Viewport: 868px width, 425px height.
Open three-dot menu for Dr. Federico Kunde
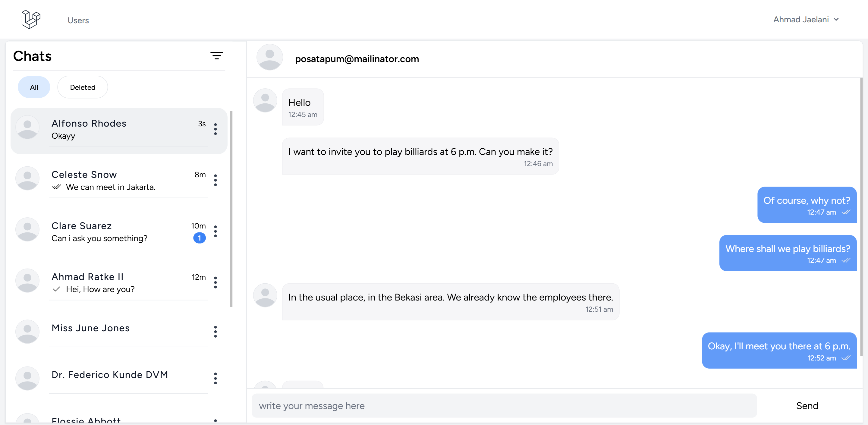pos(215,379)
